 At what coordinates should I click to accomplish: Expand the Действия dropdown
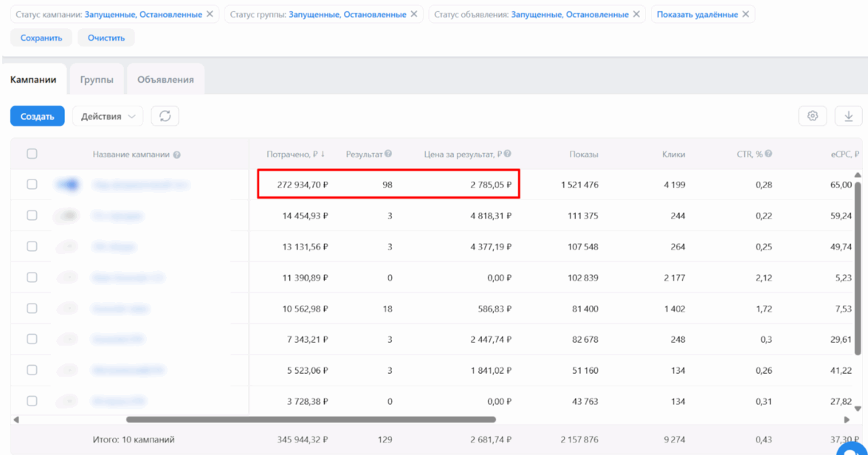108,116
